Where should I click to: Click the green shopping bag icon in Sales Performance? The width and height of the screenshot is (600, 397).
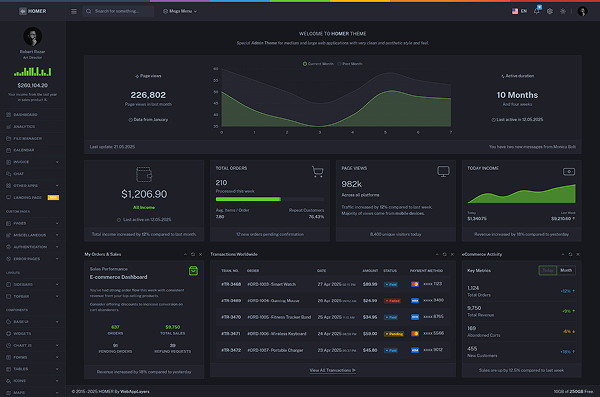tap(194, 271)
